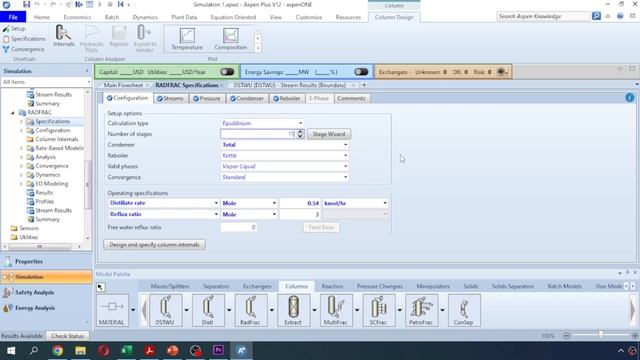Open Excel from the taskbar

(127, 350)
